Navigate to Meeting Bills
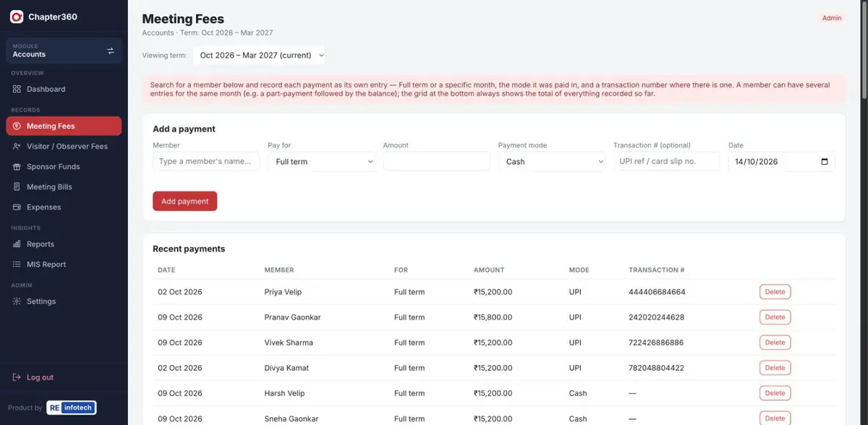The width and height of the screenshot is (868, 425). pyautogui.click(x=64, y=186)
